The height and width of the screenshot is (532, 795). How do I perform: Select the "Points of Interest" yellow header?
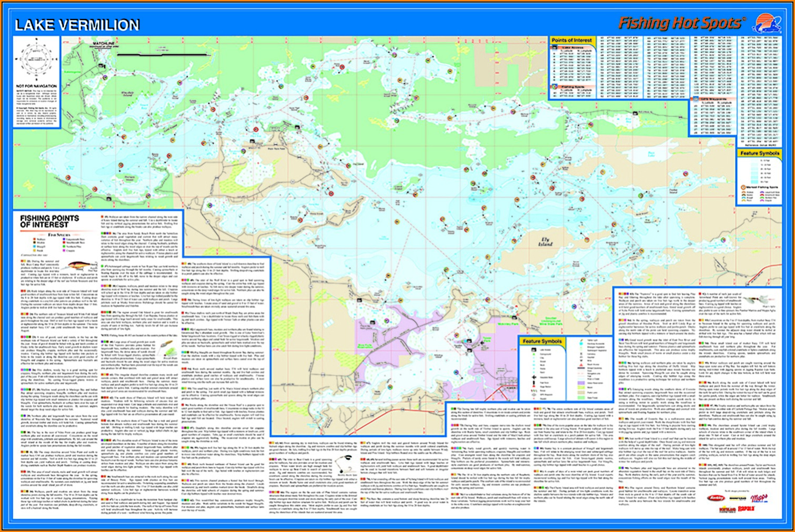(x=572, y=40)
